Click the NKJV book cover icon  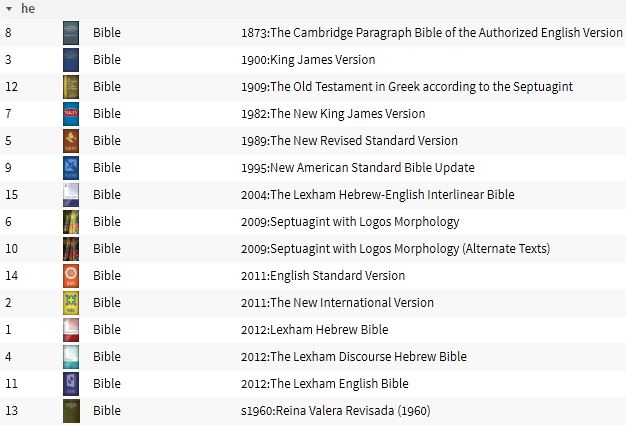tap(71, 114)
